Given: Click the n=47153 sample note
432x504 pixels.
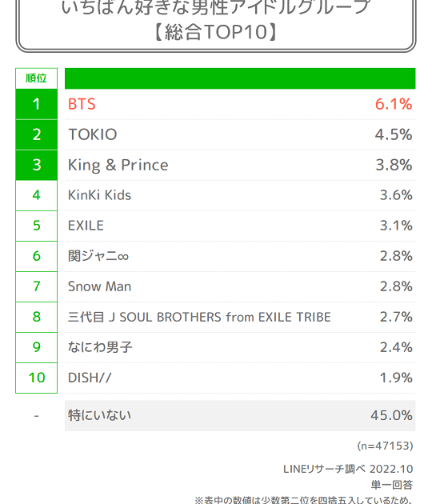Looking at the screenshot, I should click(385, 446).
